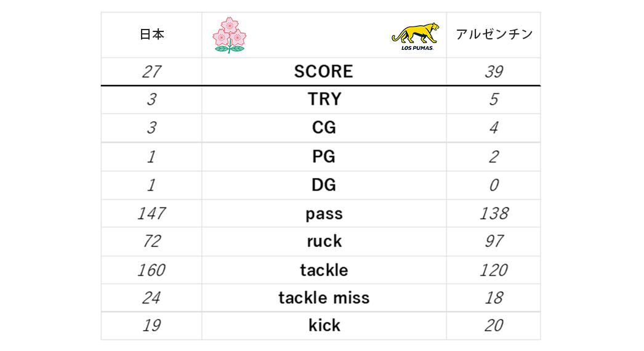The width and height of the screenshot is (644, 351).
Task: Select the アルゼンチン team header cell
Action: tap(494, 34)
